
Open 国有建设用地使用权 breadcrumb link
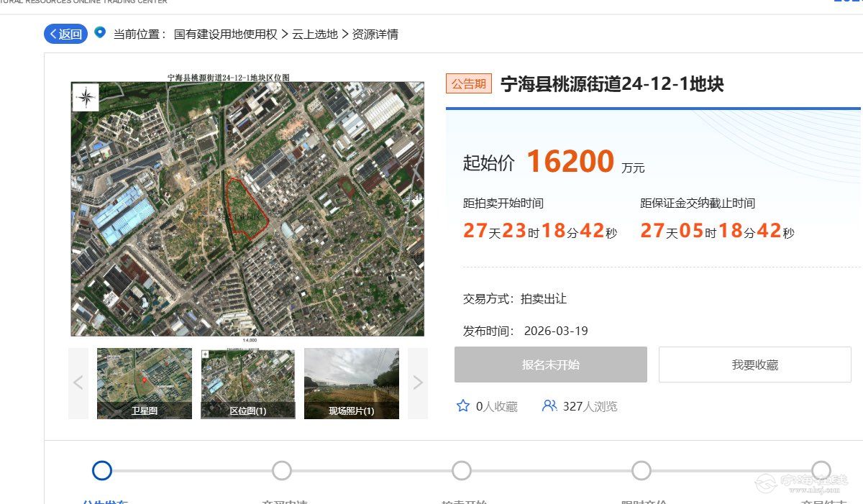(225, 34)
